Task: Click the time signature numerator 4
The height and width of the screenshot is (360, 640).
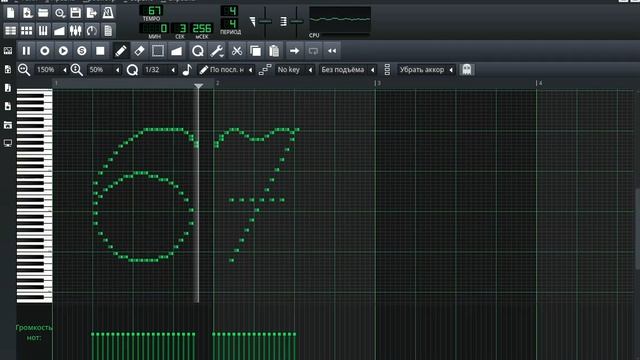Action: 229,11
